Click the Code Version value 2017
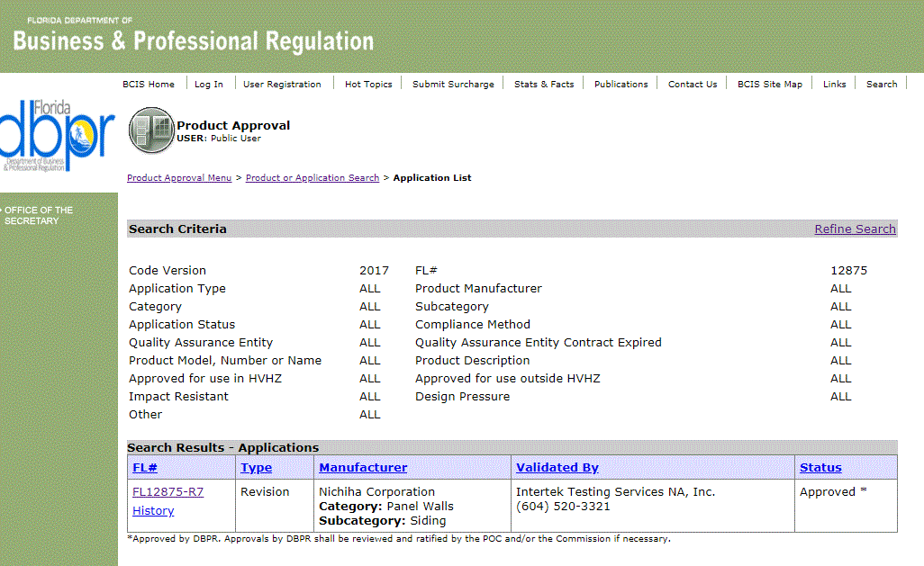This screenshot has height=566, width=924. coord(375,270)
